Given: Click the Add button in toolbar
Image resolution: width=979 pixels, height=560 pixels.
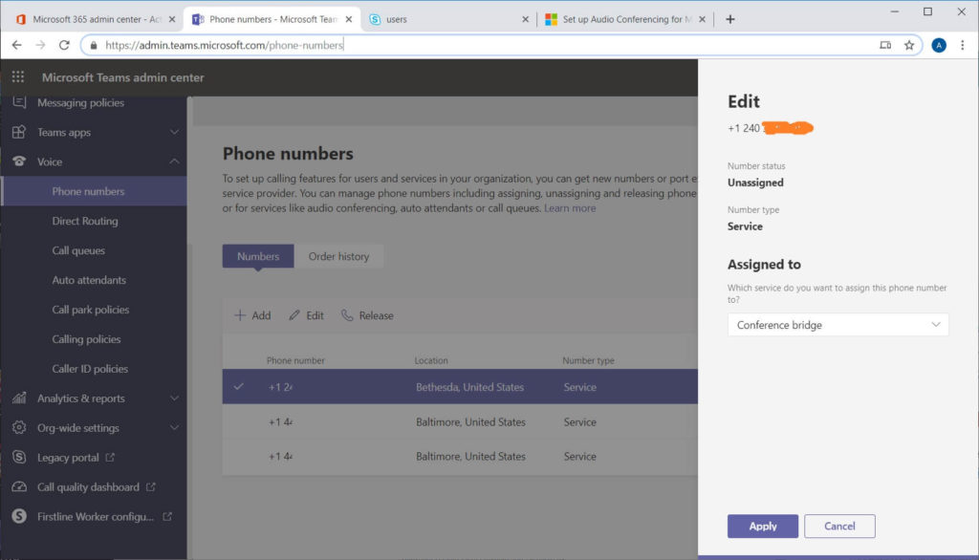Looking at the screenshot, I should 252,315.
